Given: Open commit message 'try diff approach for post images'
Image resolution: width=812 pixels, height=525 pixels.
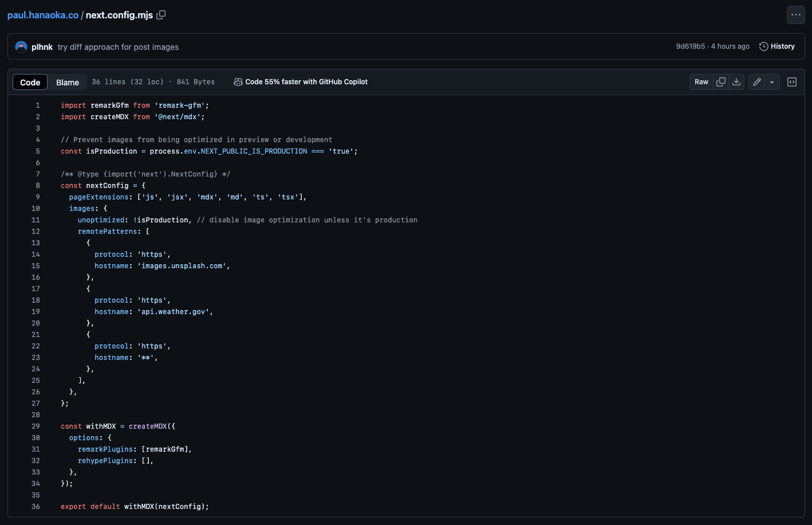Looking at the screenshot, I should (x=118, y=46).
